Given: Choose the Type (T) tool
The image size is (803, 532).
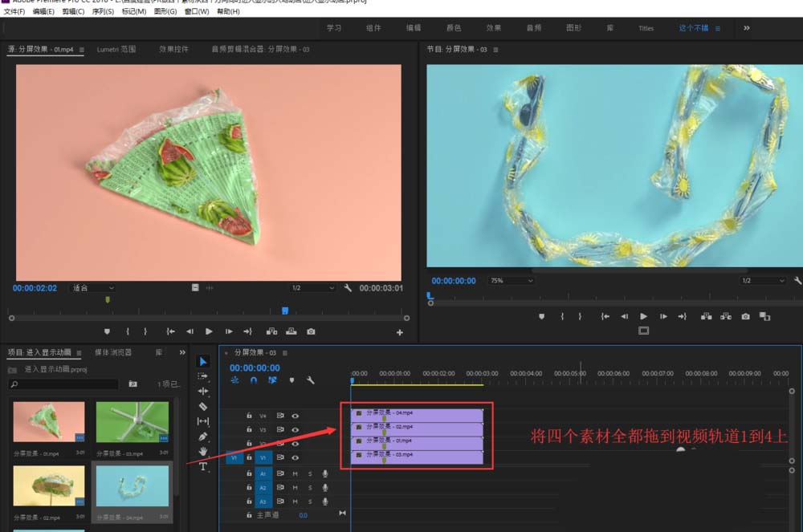Looking at the screenshot, I should [203, 466].
